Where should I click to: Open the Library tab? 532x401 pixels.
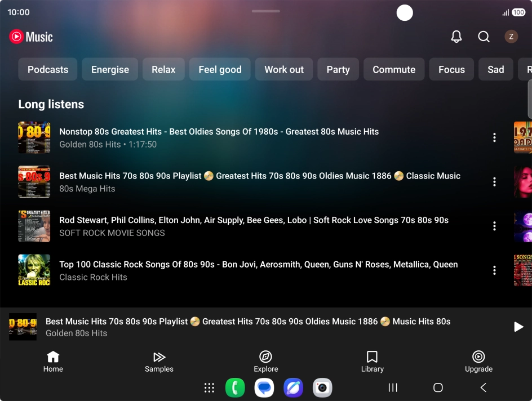(x=372, y=362)
